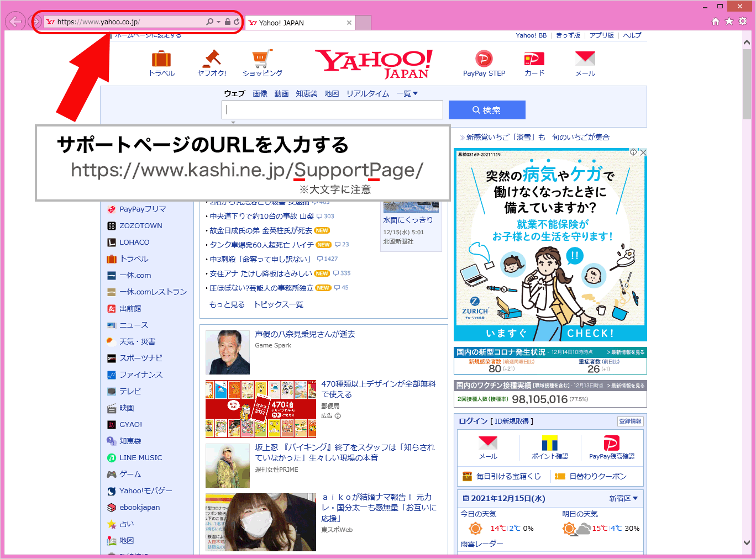This screenshot has width=756, height=559.
Task: Open 声優の八奈見乗児さんが逝去 article
Action: (x=305, y=334)
